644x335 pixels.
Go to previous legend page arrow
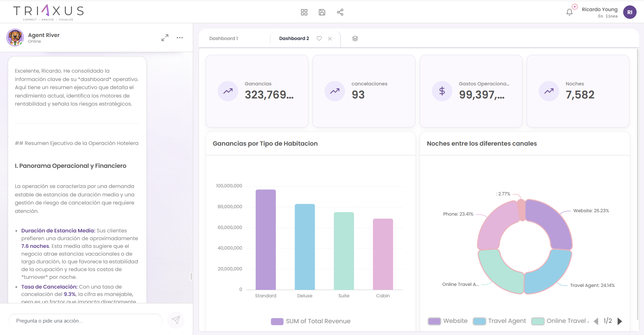coord(596,321)
